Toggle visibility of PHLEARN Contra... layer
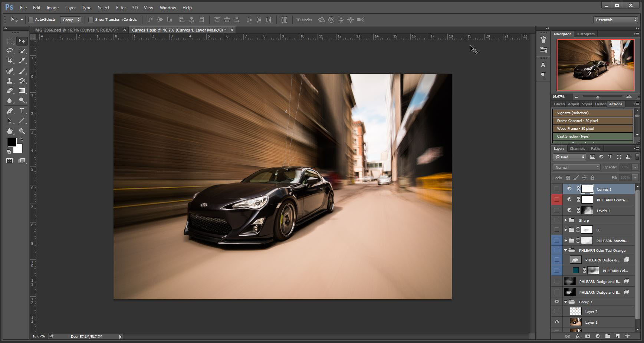 557,200
